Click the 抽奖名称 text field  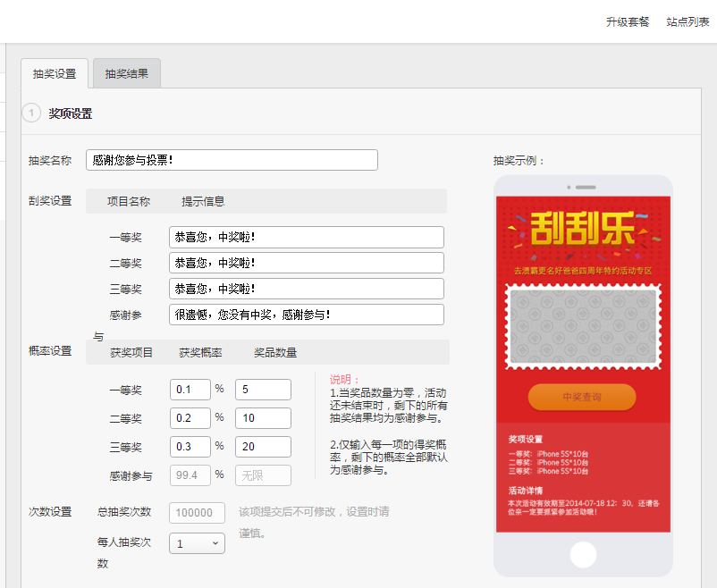click(x=232, y=160)
